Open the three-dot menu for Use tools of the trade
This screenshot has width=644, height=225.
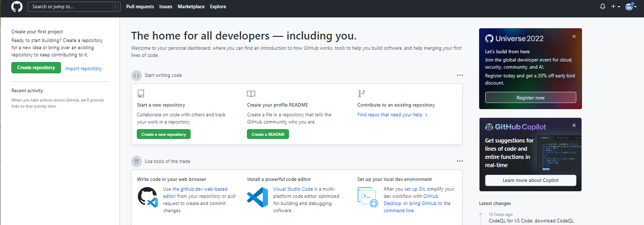460,161
